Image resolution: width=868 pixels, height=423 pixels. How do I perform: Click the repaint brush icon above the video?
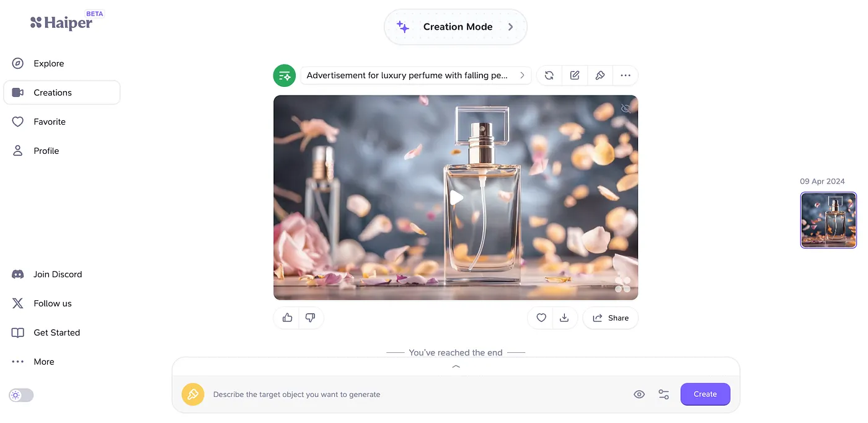tap(600, 76)
